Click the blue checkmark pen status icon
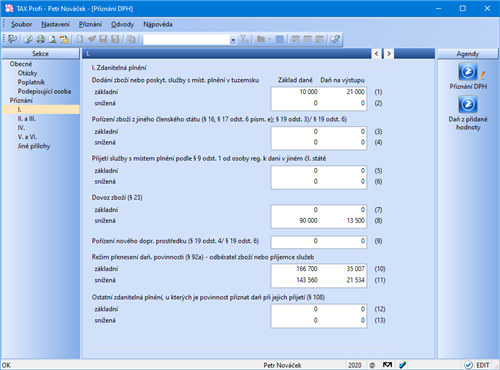 (403, 365)
